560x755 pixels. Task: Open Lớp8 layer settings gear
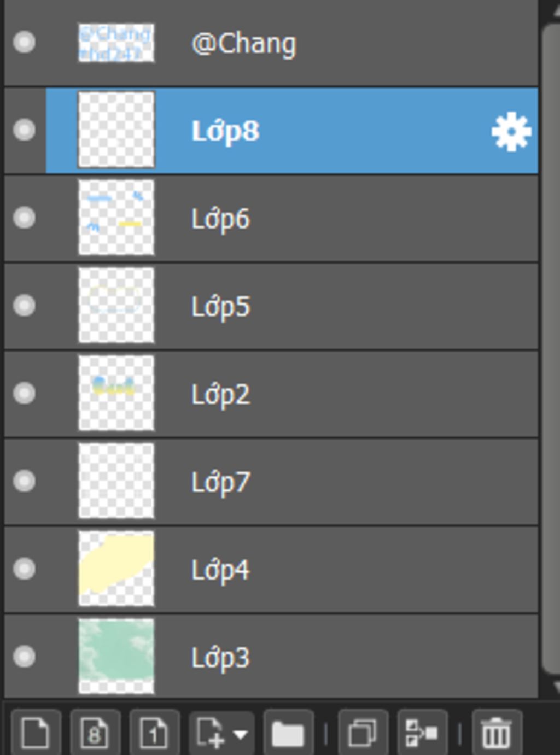[511, 131]
